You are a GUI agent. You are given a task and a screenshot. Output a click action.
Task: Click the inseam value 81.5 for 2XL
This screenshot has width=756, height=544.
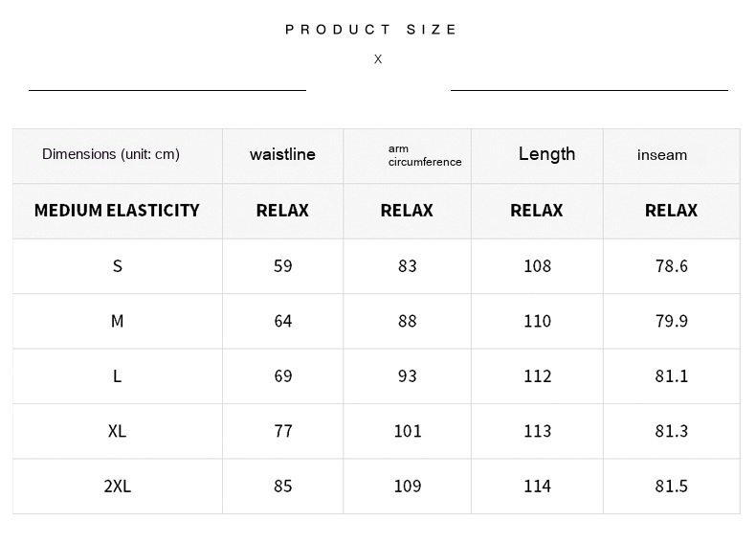pos(671,487)
